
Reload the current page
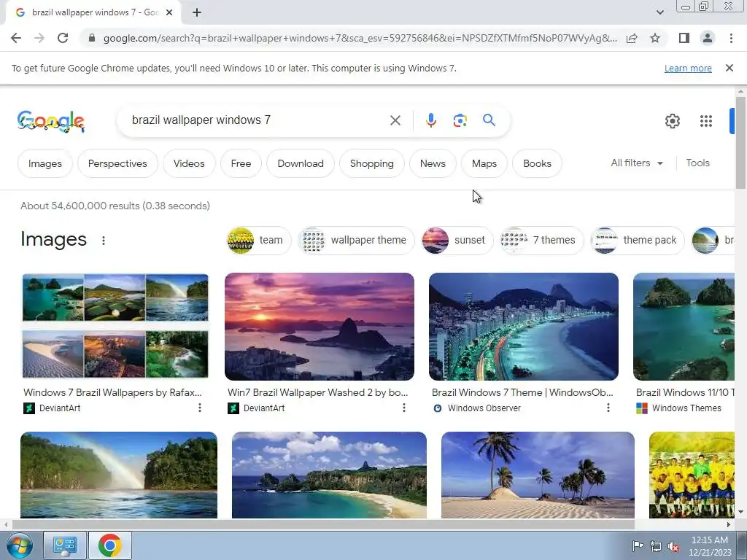coord(63,38)
